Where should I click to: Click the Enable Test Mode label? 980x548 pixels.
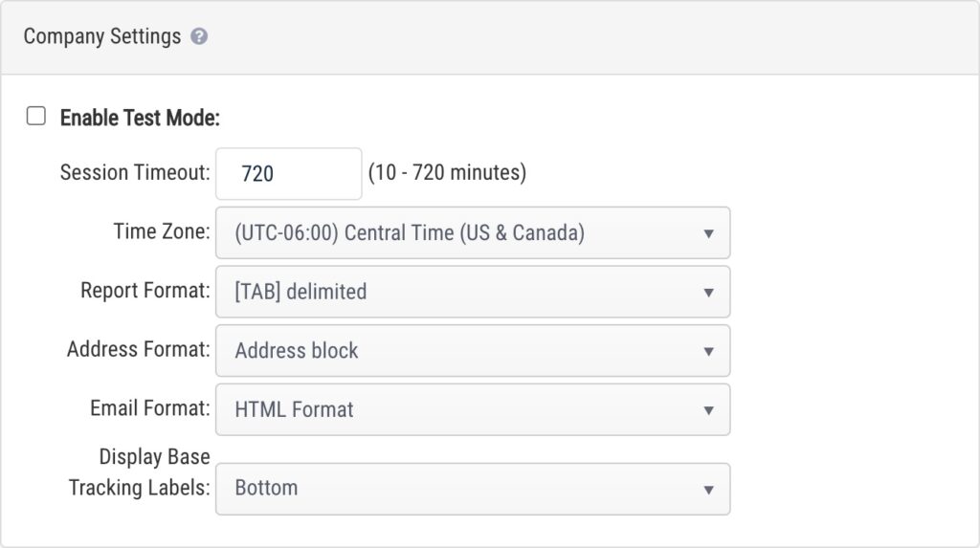tap(140, 118)
